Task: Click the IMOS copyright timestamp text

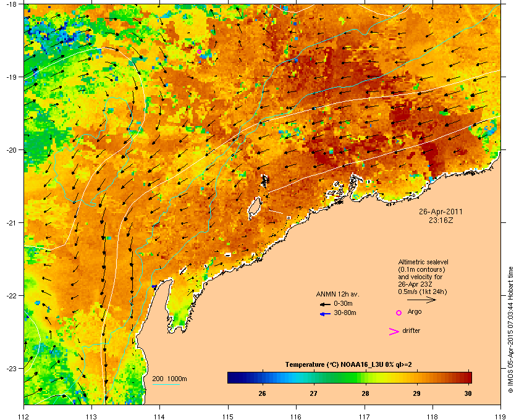Action: [510, 330]
